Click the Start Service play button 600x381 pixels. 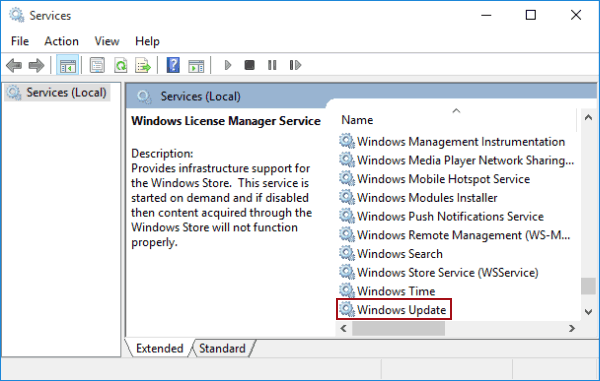coord(228,65)
